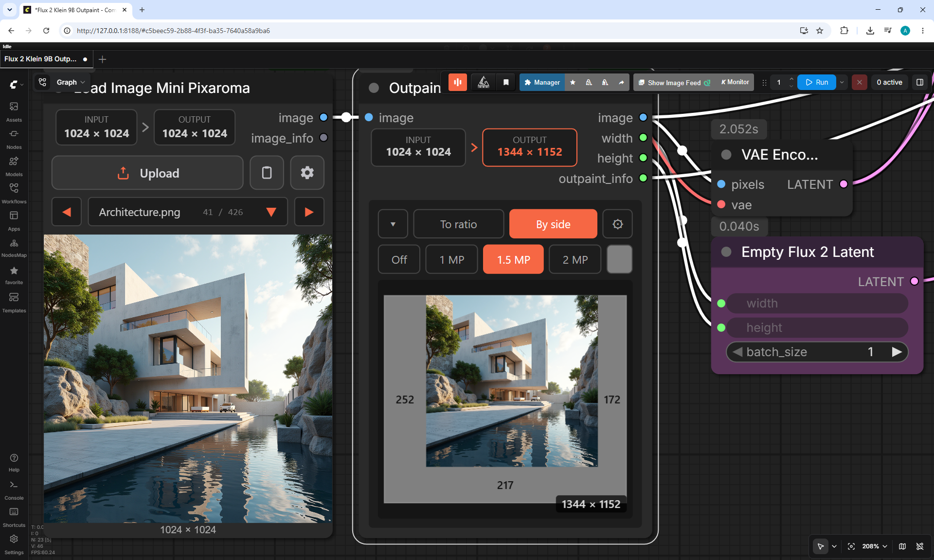The width and height of the screenshot is (934, 560).
Task: Open a new browser tab
Action: (142, 10)
